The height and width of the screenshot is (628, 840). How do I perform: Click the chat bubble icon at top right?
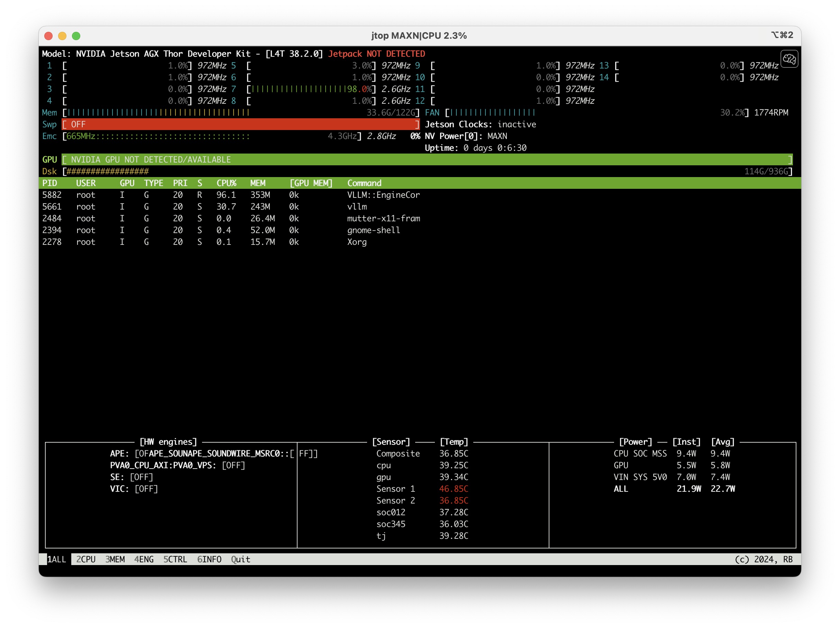pyautogui.click(x=789, y=59)
